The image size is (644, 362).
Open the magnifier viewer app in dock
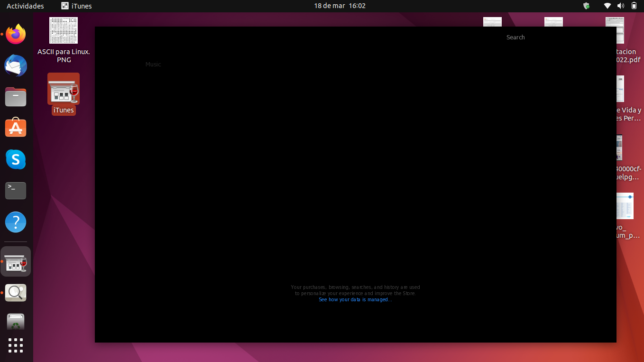[16, 293]
